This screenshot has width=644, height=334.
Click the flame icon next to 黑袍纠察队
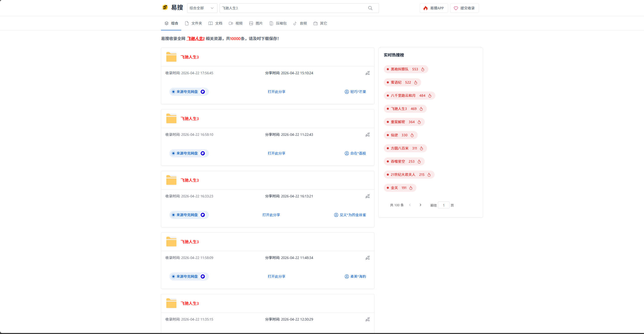423,69
